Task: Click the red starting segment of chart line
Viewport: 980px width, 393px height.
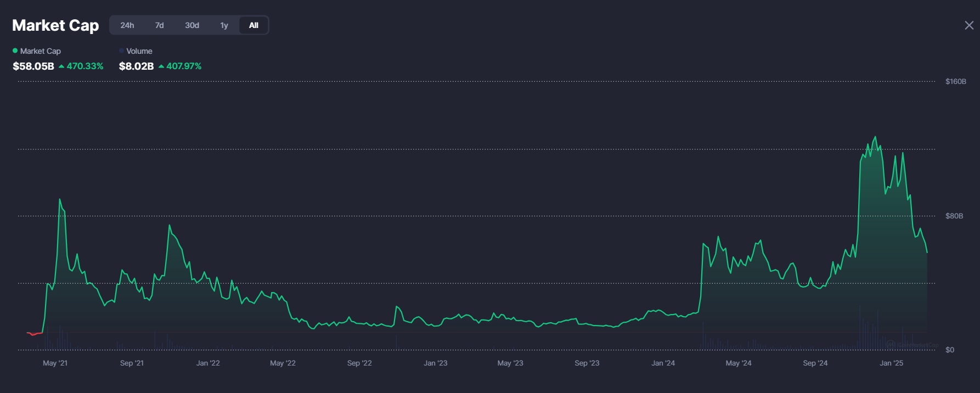Action: tap(35, 333)
